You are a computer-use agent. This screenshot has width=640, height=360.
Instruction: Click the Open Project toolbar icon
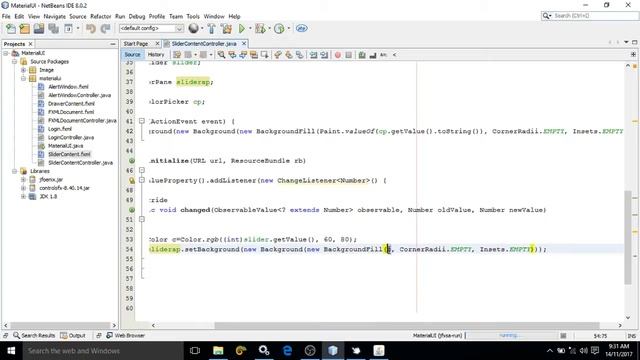pyautogui.click(x=39, y=29)
